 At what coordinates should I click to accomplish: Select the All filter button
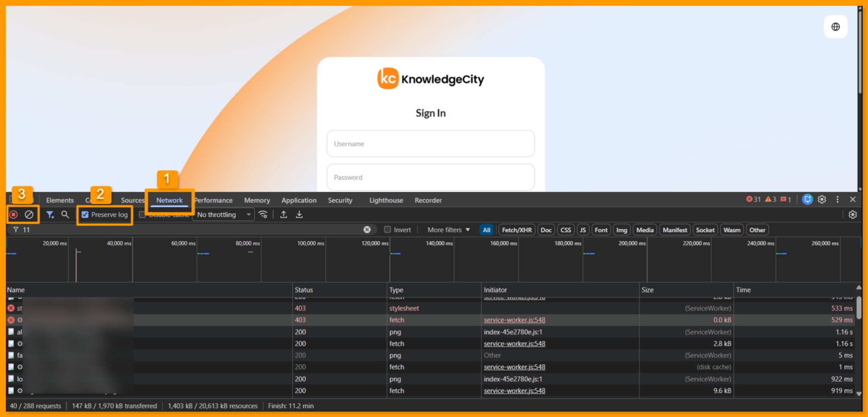(486, 230)
